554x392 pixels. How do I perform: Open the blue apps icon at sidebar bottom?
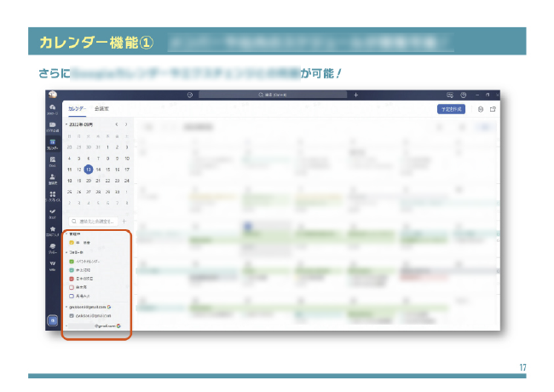tap(53, 320)
